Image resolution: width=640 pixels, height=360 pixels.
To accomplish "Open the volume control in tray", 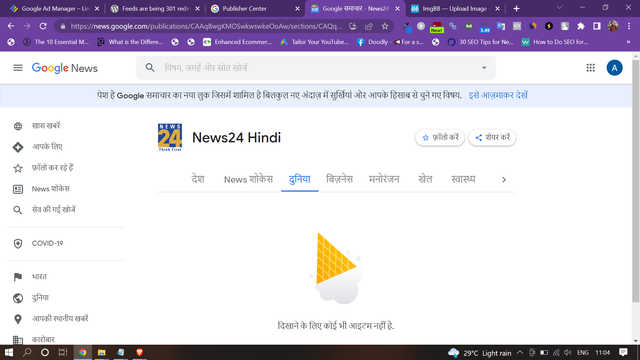I will (x=567, y=353).
